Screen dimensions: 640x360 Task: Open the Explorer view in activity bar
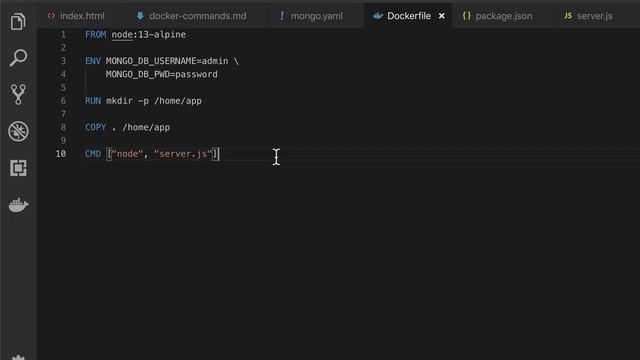pyautogui.click(x=18, y=21)
